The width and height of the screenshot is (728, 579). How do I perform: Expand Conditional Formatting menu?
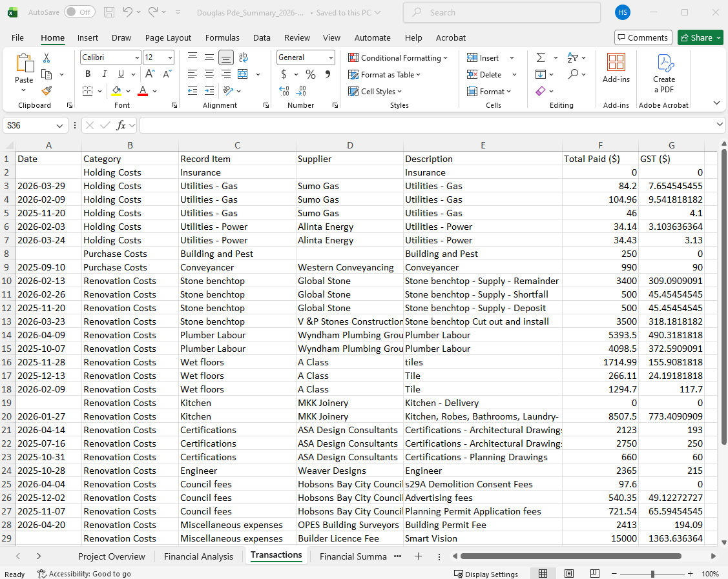click(x=398, y=57)
